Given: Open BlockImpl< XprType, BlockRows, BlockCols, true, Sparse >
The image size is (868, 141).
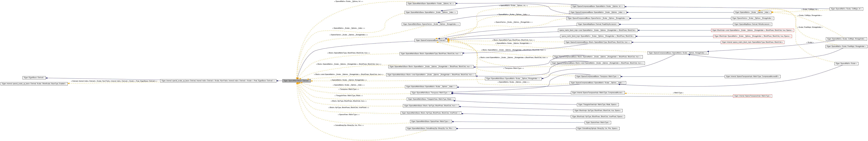Looking at the screenshot, I should coord(598,111).
